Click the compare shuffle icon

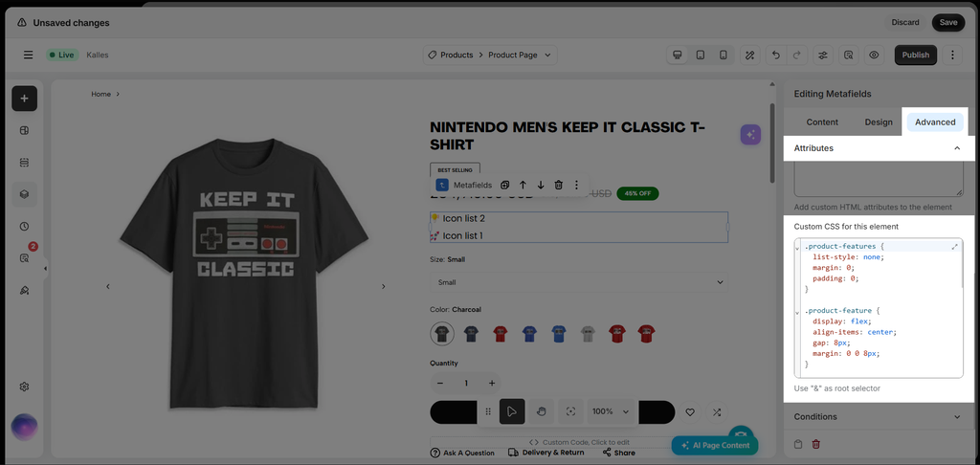(x=716, y=411)
